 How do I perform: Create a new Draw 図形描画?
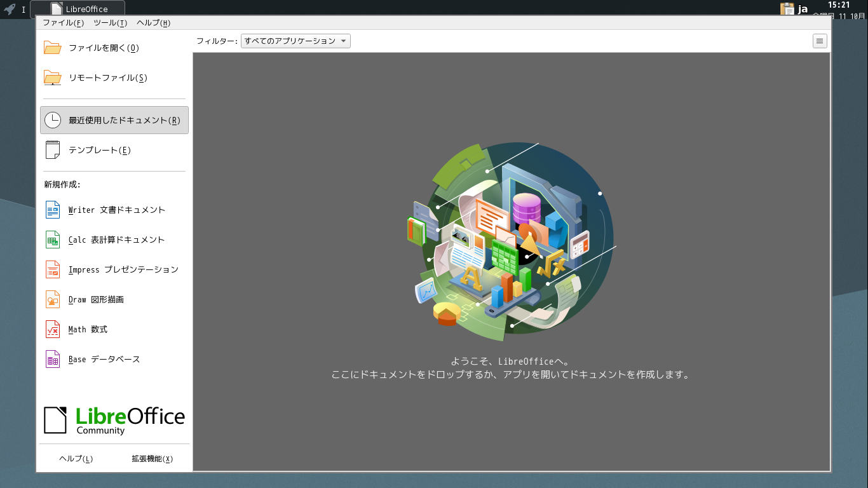pyautogui.click(x=114, y=299)
